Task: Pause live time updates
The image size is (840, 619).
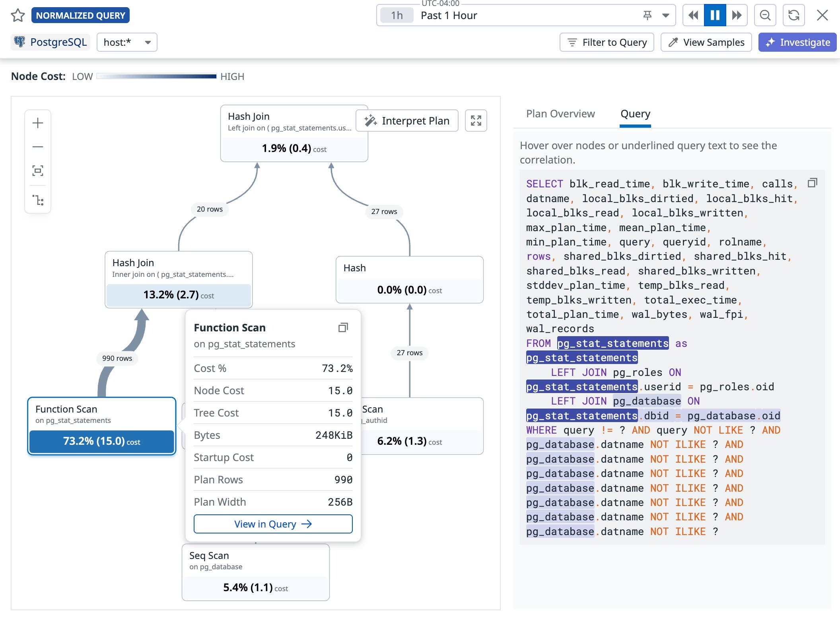Action: click(715, 16)
